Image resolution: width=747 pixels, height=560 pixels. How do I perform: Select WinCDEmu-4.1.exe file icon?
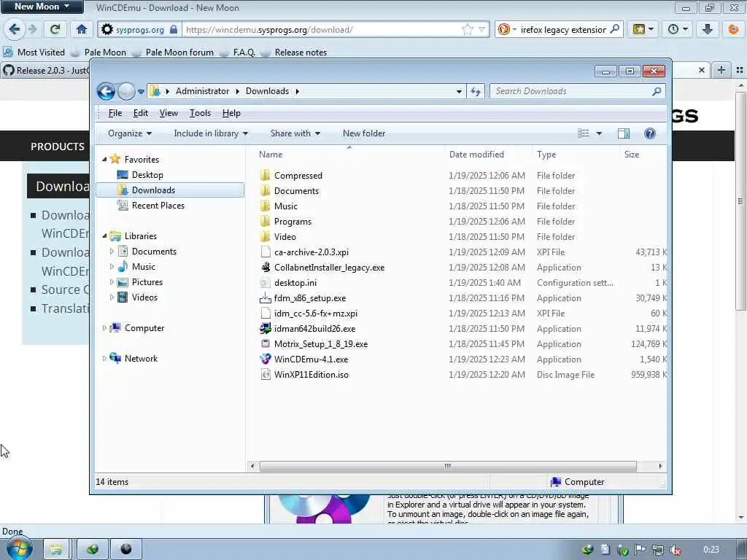pyautogui.click(x=266, y=359)
